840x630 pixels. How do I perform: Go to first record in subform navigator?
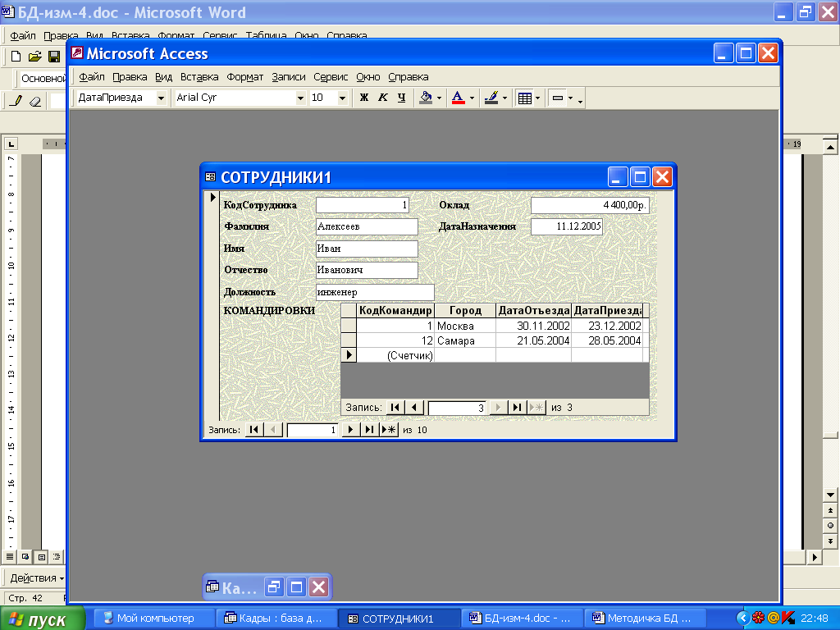pos(395,407)
